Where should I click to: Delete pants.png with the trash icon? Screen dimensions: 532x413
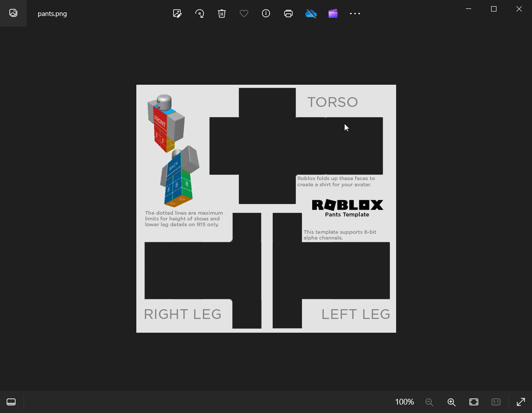pos(222,14)
